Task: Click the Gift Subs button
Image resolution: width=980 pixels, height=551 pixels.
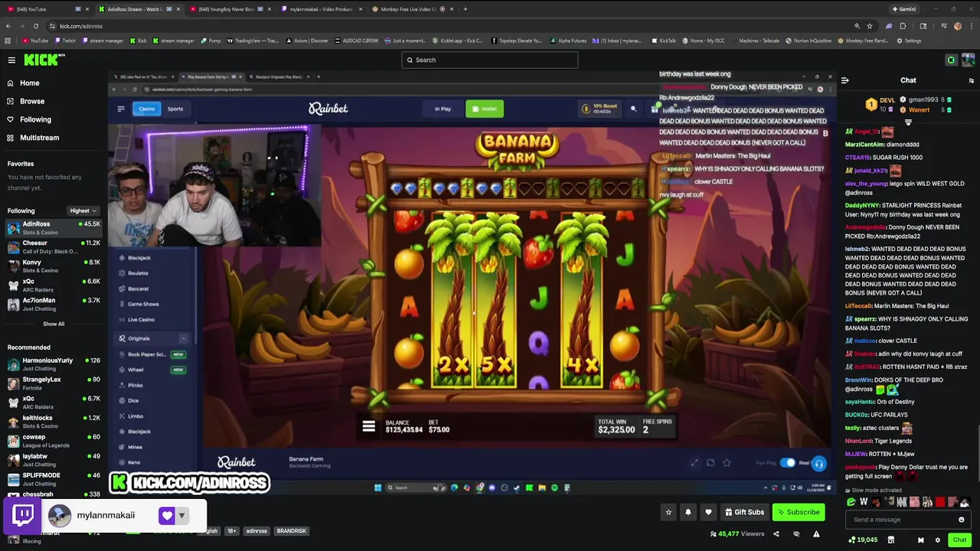Action: pos(744,512)
